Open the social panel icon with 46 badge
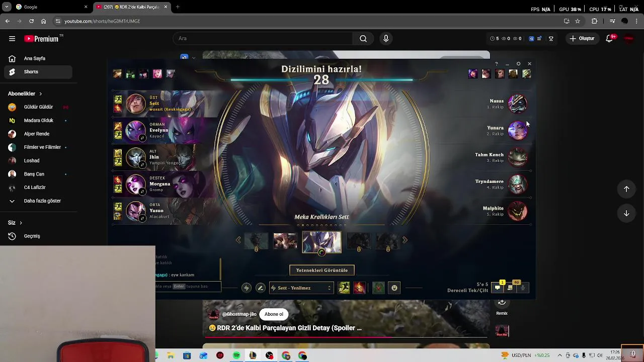 510,288
